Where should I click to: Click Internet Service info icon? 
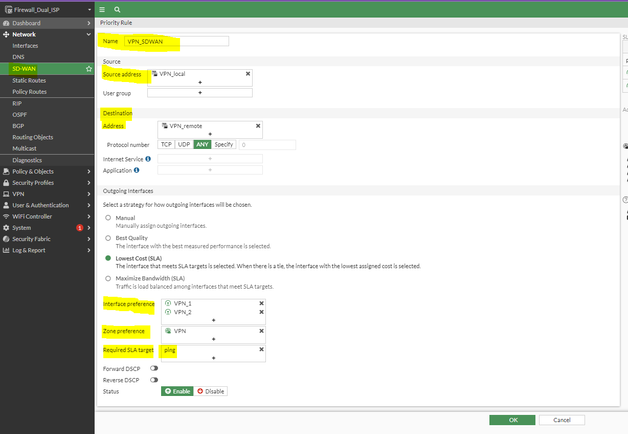coord(148,158)
